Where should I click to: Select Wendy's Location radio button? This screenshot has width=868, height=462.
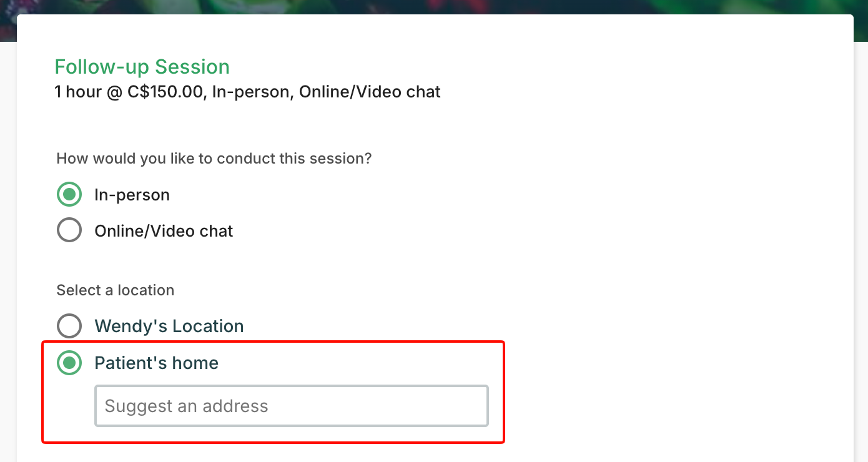[69, 326]
